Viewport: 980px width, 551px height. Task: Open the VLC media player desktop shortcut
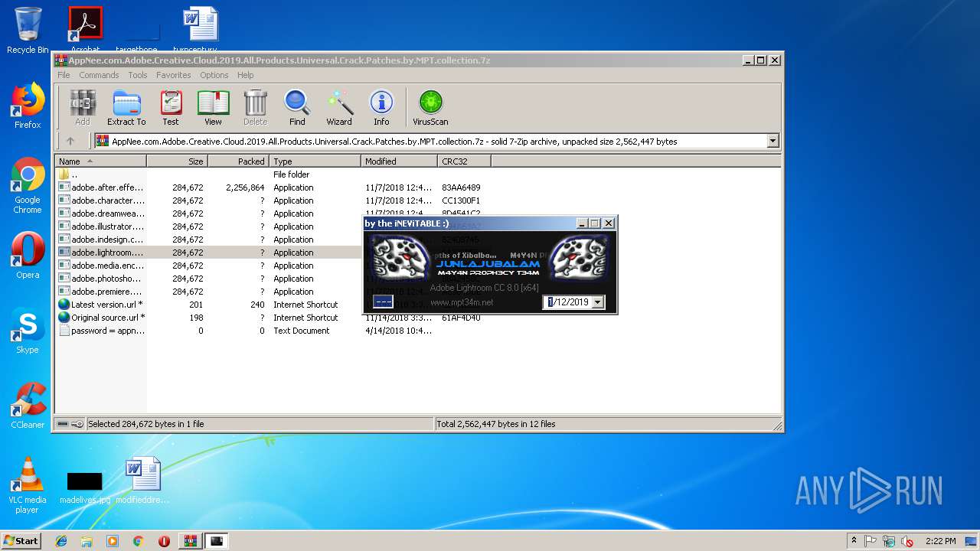click(x=28, y=485)
